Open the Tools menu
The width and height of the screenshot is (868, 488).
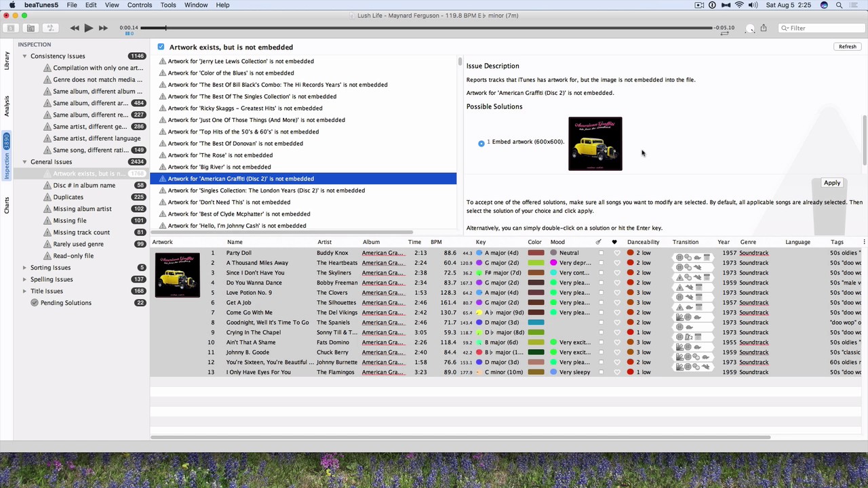pos(168,5)
